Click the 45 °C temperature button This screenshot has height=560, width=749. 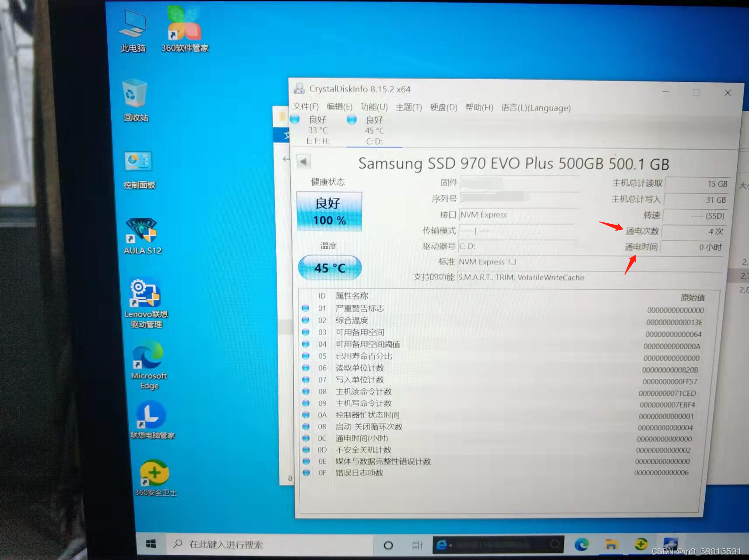coord(330,268)
